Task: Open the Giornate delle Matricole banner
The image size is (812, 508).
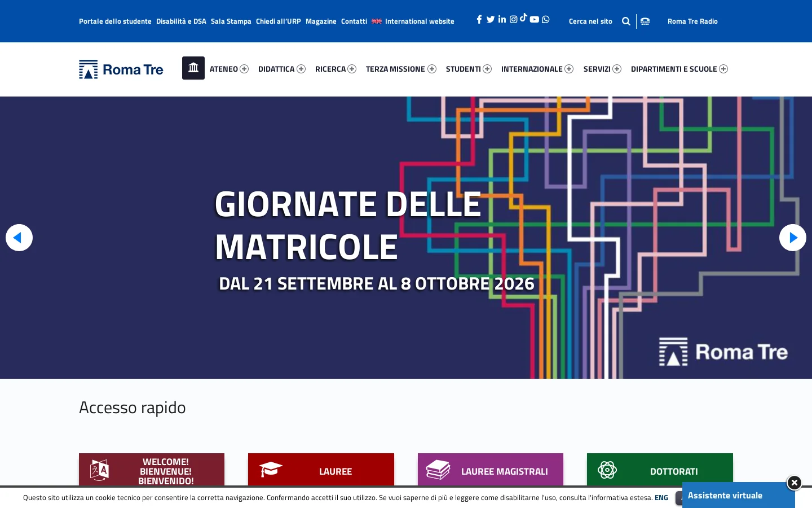Action: [406, 238]
